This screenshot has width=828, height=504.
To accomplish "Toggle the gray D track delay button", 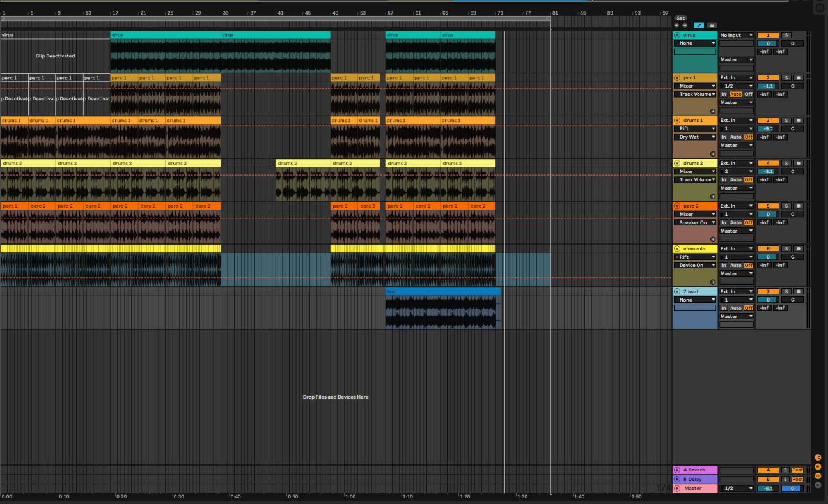I will [818, 485].
